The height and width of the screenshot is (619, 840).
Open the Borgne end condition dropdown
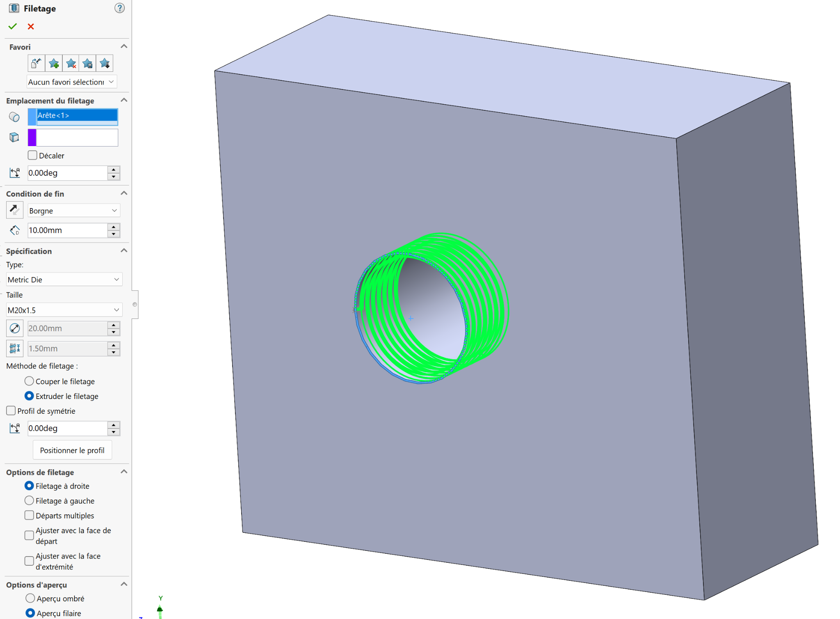(73, 211)
